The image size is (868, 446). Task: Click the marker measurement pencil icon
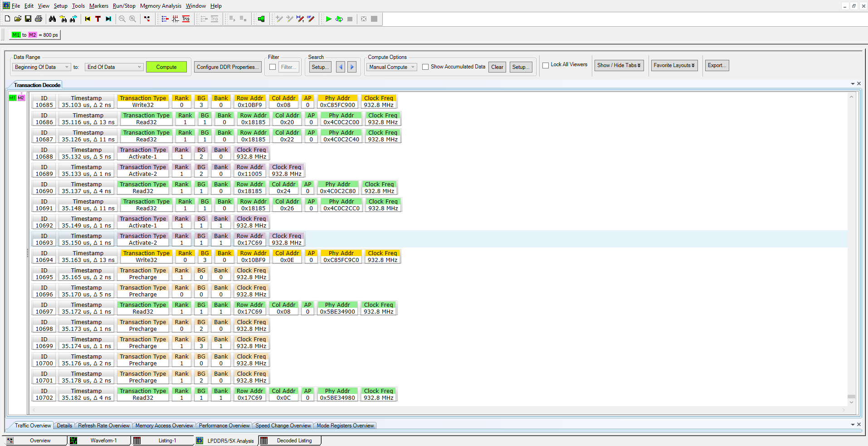click(300, 19)
